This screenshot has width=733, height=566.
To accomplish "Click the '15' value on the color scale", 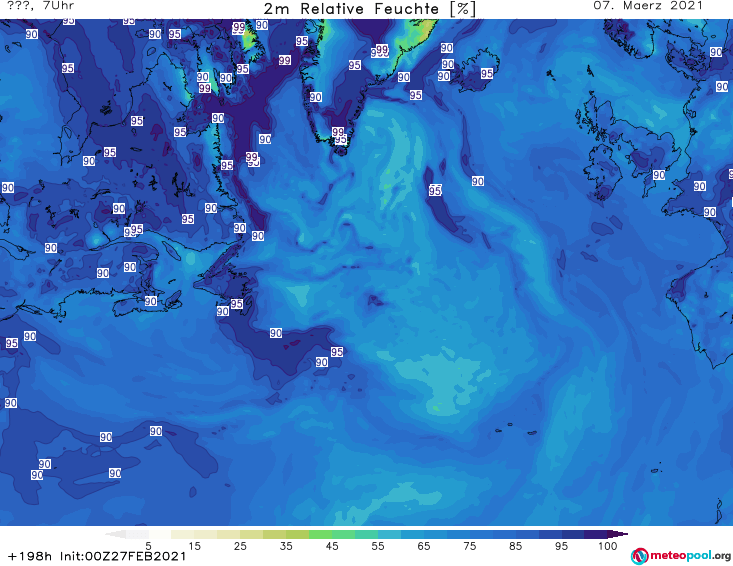I will click(x=194, y=545).
